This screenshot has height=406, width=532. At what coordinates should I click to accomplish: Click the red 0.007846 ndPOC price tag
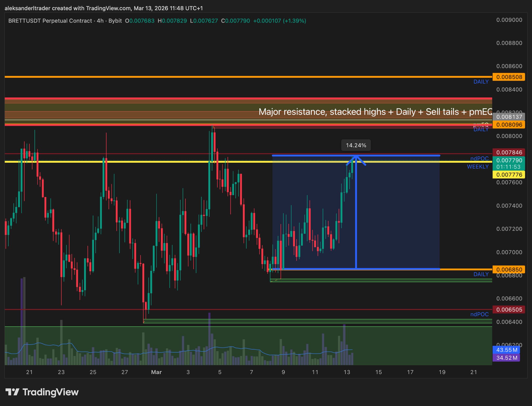509,152
